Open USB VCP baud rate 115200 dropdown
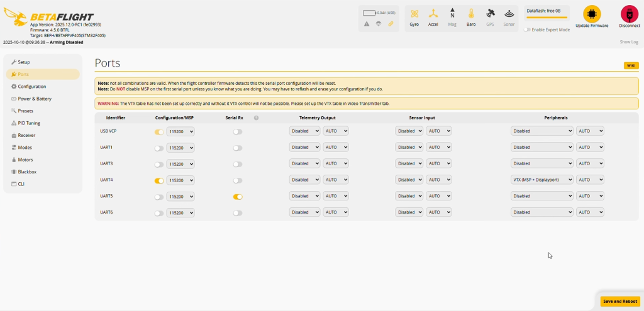 pyautogui.click(x=180, y=132)
